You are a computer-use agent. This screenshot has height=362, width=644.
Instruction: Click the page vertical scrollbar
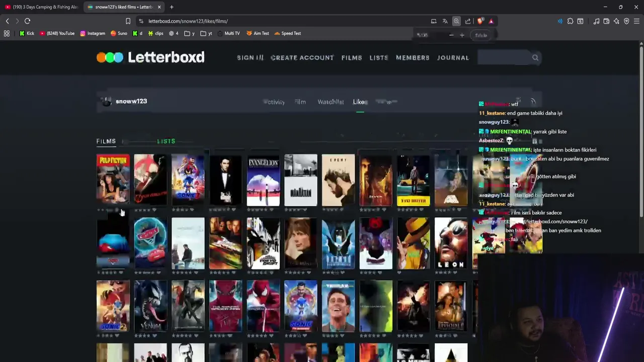641,131
